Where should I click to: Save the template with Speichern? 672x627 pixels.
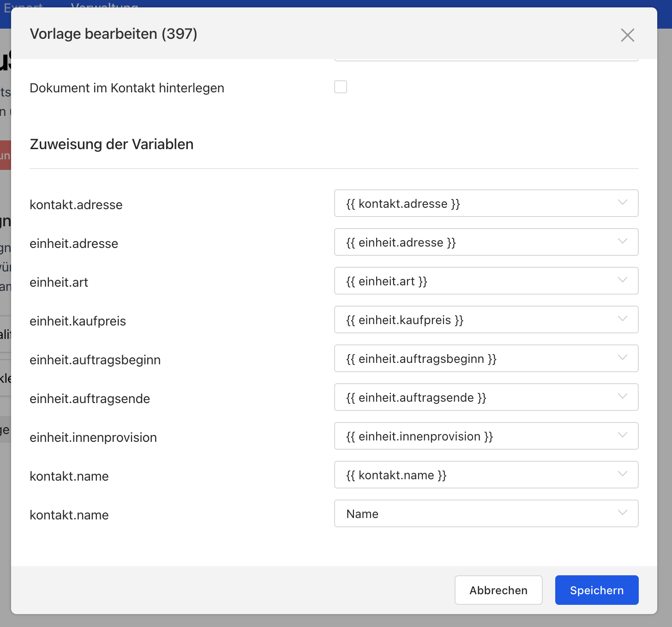596,590
